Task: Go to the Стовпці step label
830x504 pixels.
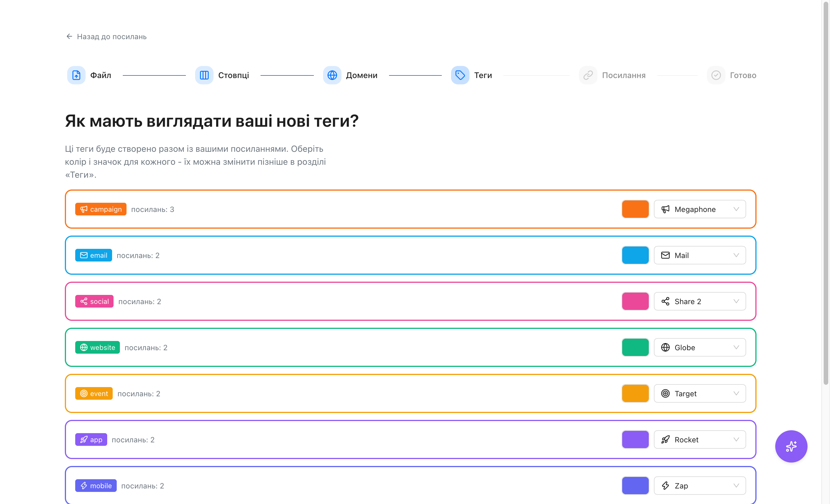Action: (233, 75)
